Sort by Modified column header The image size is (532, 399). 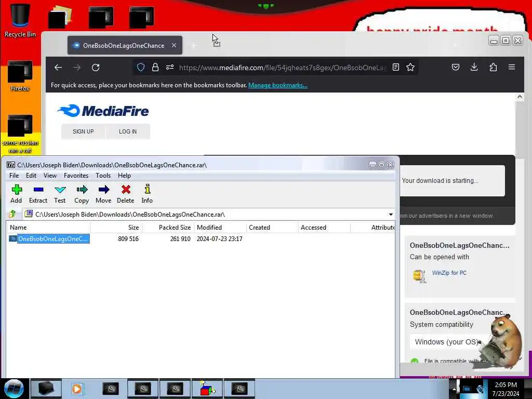pos(220,228)
